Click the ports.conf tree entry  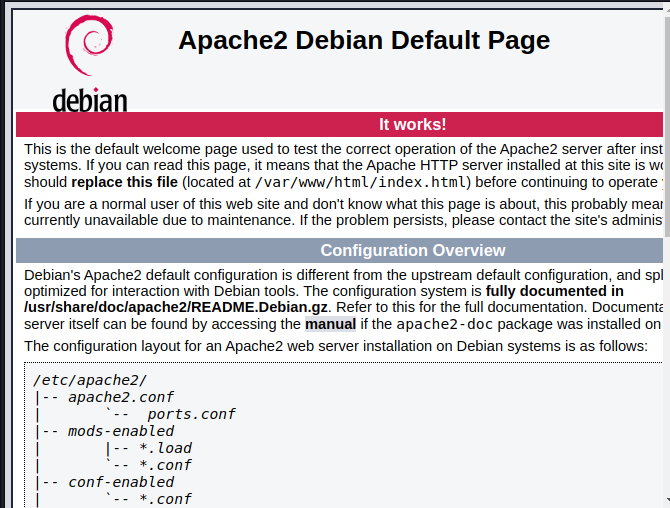[x=191, y=414]
